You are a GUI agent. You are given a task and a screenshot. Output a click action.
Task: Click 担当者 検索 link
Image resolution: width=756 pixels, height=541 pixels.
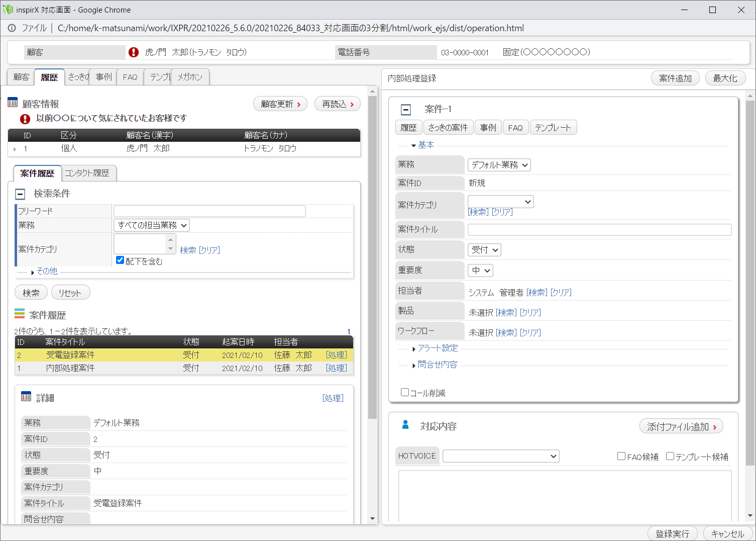536,293
